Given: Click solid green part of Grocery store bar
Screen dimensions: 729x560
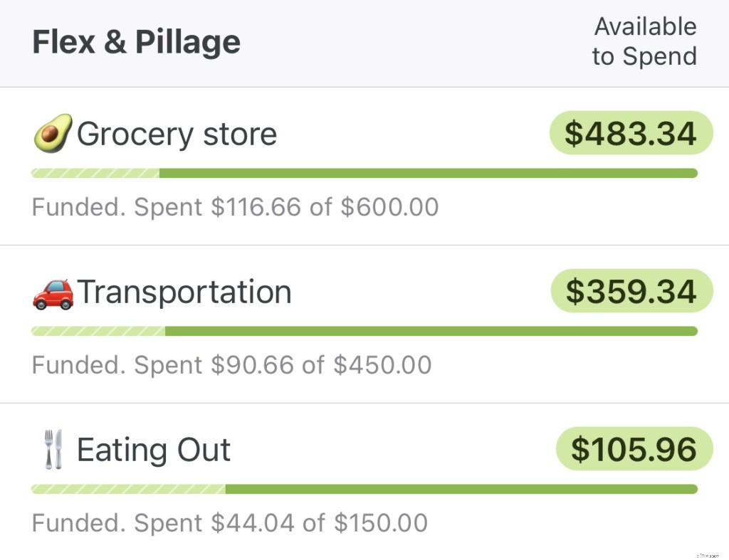Looking at the screenshot, I should pos(427,173).
